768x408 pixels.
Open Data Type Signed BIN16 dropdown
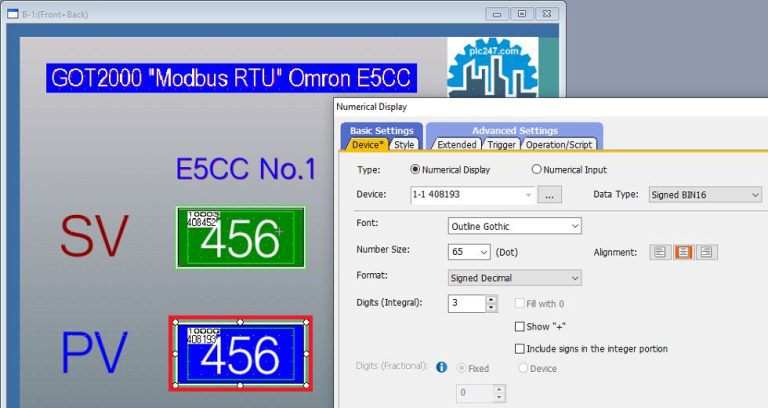point(755,195)
